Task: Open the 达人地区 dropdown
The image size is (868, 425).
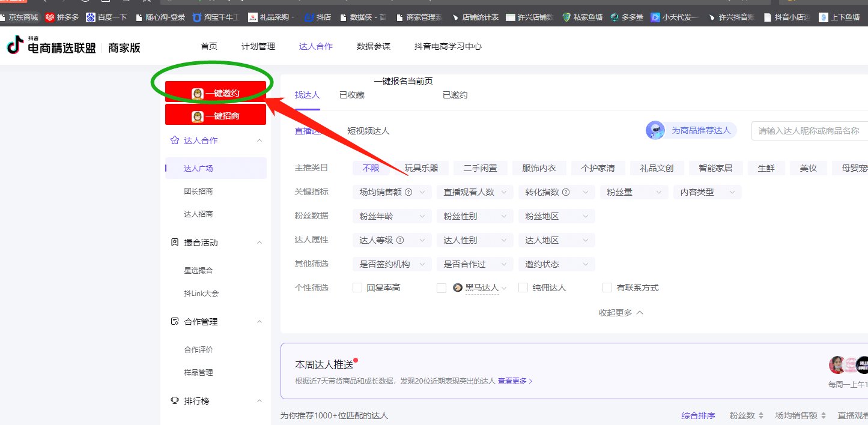Action: 556,240
